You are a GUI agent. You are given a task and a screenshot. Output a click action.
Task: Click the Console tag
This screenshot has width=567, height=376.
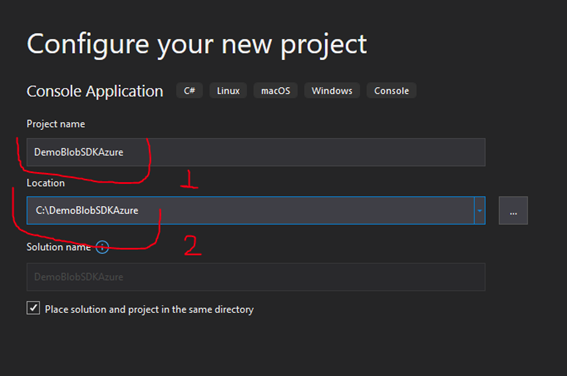pyautogui.click(x=392, y=90)
